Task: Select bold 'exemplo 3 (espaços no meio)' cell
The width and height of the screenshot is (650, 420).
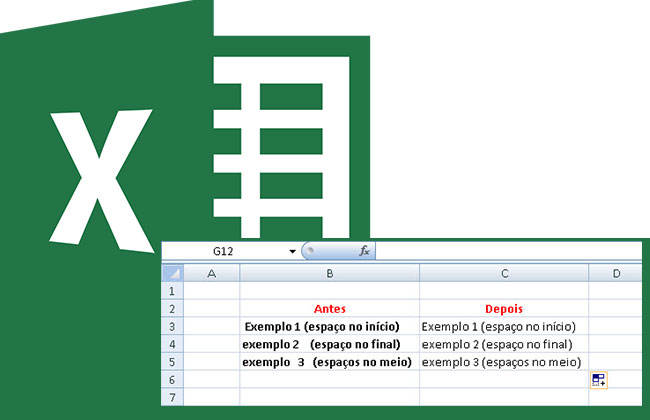Action: point(330,362)
